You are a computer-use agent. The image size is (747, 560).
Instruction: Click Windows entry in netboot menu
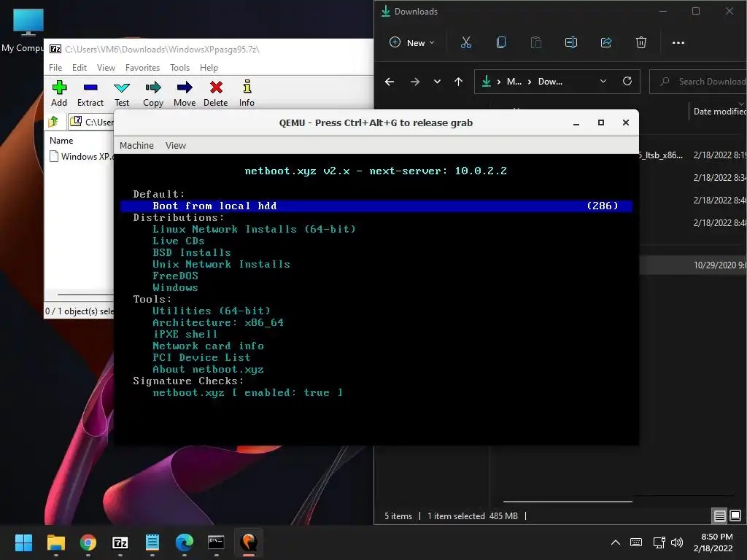click(x=175, y=287)
